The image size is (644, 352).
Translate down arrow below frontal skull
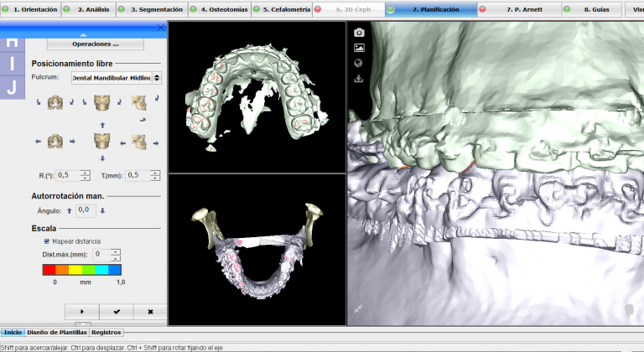pos(102,158)
